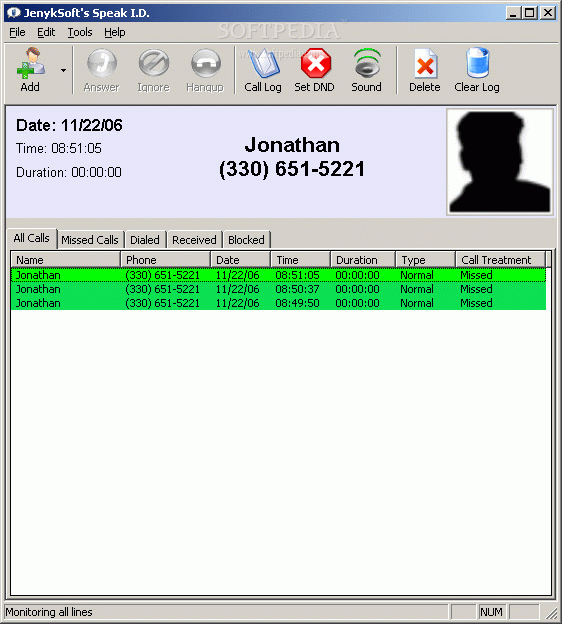The image size is (562, 624).
Task: Open the Edit menu
Action: pyautogui.click(x=46, y=32)
